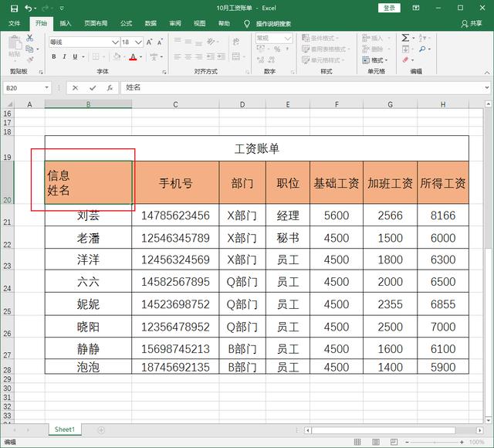The width and height of the screenshot is (494, 448).
Task: Switch to Page Break Preview in status bar
Action: (394, 442)
